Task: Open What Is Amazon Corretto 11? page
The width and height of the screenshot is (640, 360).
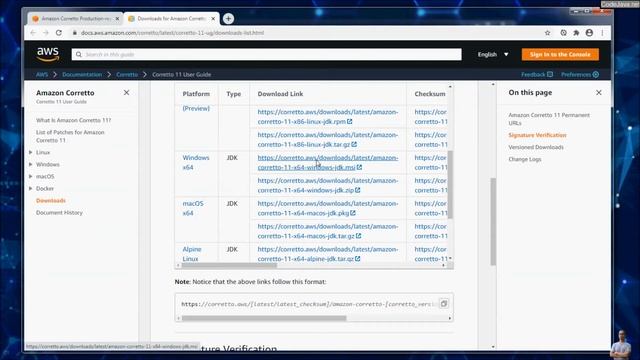Action: pyautogui.click(x=73, y=120)
